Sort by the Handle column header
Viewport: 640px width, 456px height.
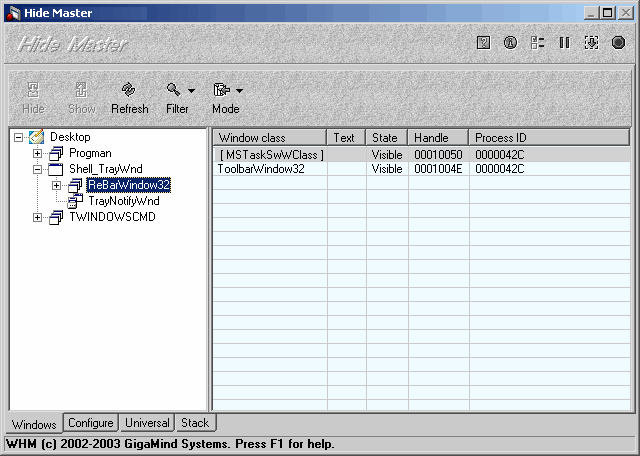coord(438,138)
